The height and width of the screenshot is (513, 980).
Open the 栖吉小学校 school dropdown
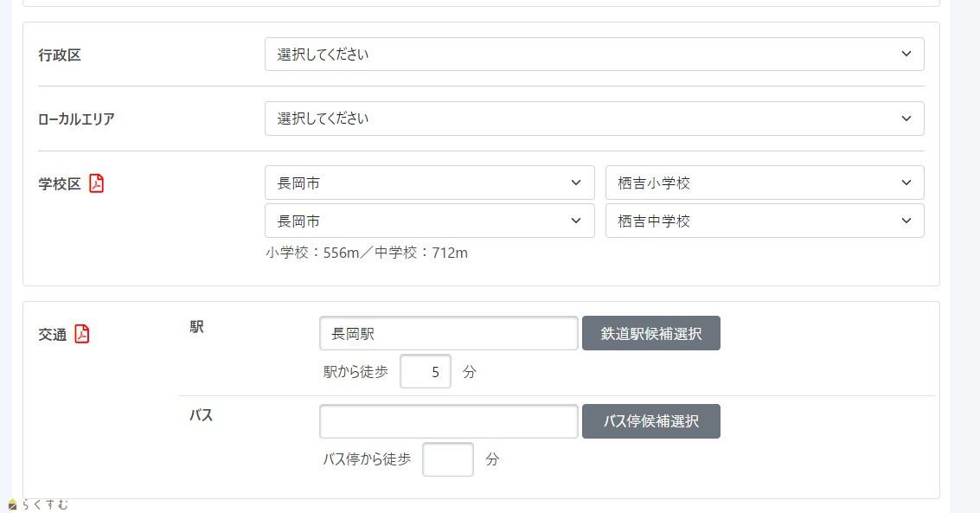[765, 183]
